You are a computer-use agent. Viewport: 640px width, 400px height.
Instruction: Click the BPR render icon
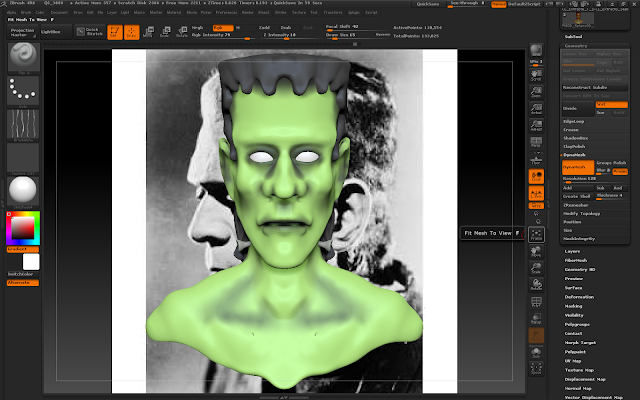(x=536, y=51)
